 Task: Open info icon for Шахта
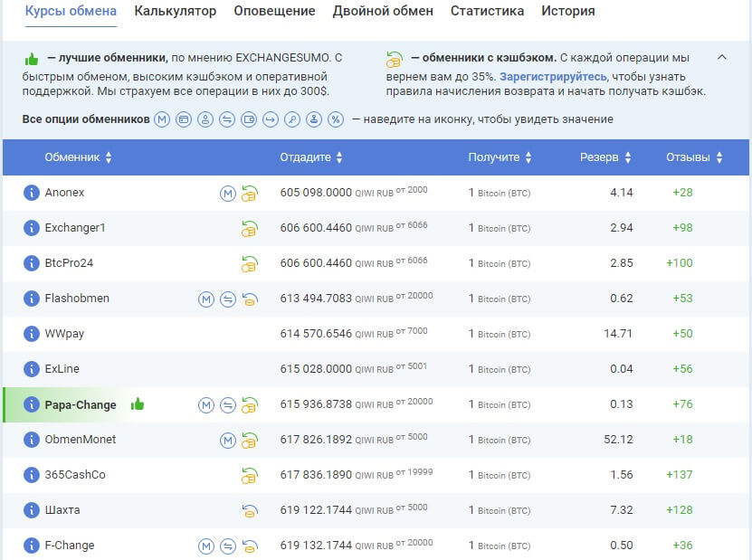coord(31,510)
